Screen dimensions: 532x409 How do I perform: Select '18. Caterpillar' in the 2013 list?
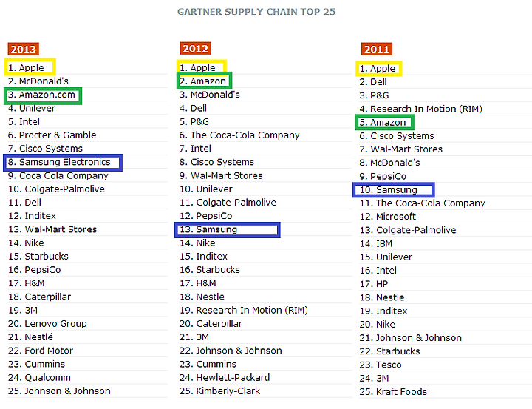[40, 297]
